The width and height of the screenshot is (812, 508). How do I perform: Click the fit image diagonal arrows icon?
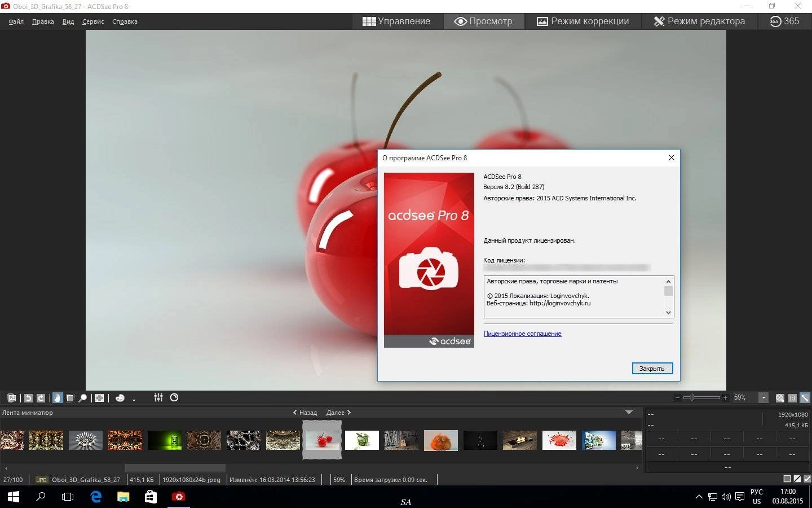pyautogui.click(x=805, y=398)
